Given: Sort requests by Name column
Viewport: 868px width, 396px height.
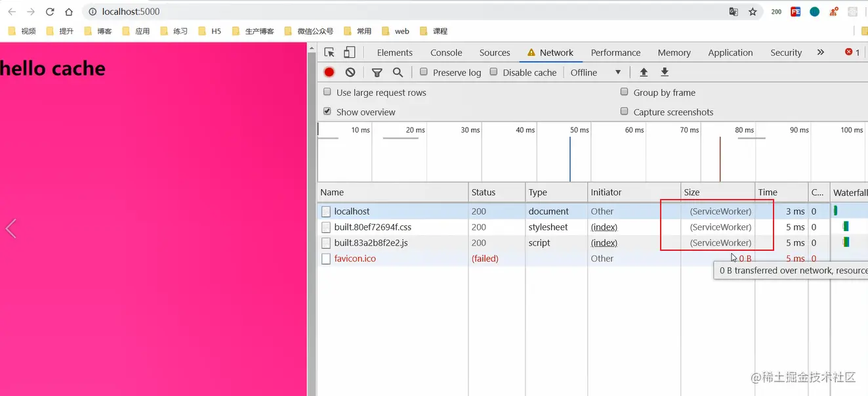Looking at the screenshot, I should (x=393, y=192).
